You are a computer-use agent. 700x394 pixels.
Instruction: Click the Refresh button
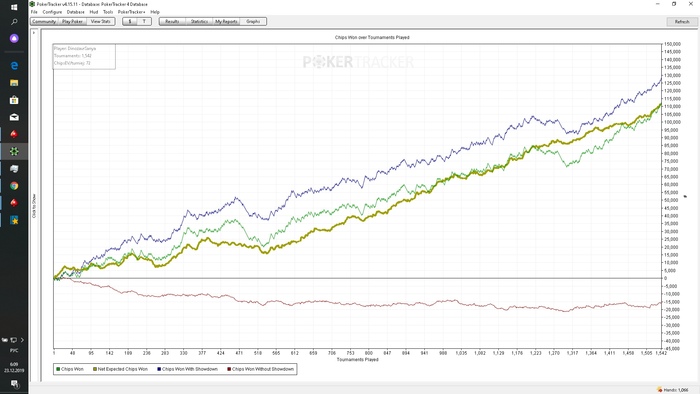pyautogui.click(x=682, y=21)
